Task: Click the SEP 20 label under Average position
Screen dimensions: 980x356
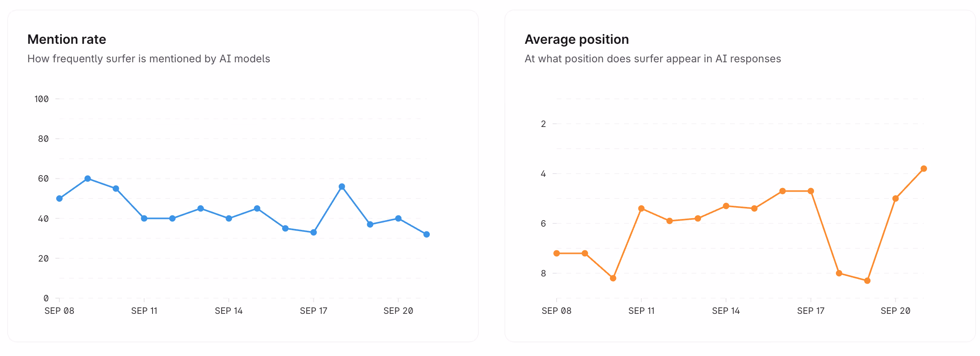Action: tap(895, 311)
